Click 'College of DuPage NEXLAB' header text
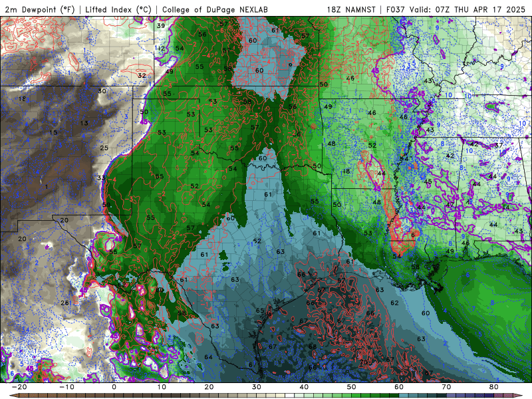532x399 pixels. coord(215,9)
